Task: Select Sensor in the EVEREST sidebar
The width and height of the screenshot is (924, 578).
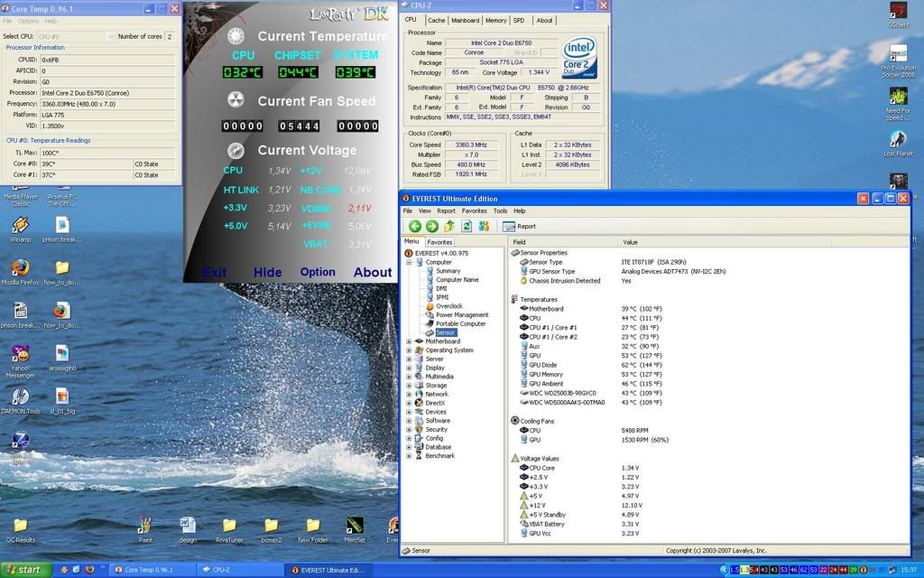Action: [x=447, y=331]
